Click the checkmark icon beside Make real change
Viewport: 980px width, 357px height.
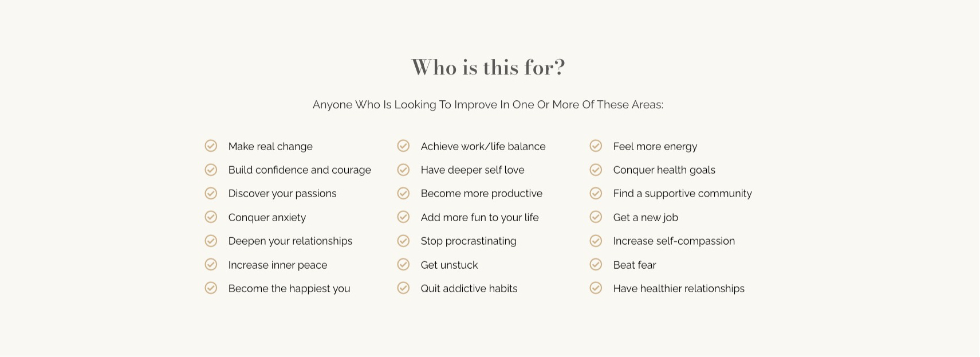coord(211,146)
